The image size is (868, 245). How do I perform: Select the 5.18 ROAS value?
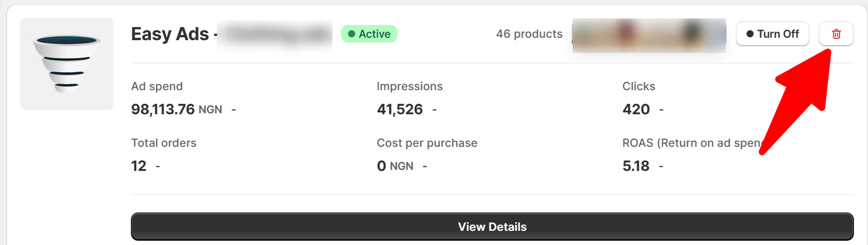[636, 166]
